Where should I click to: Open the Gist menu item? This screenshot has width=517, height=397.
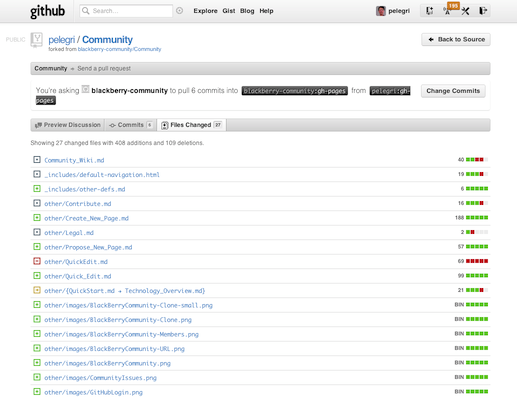pyautogui.click(x=229, y=11)
